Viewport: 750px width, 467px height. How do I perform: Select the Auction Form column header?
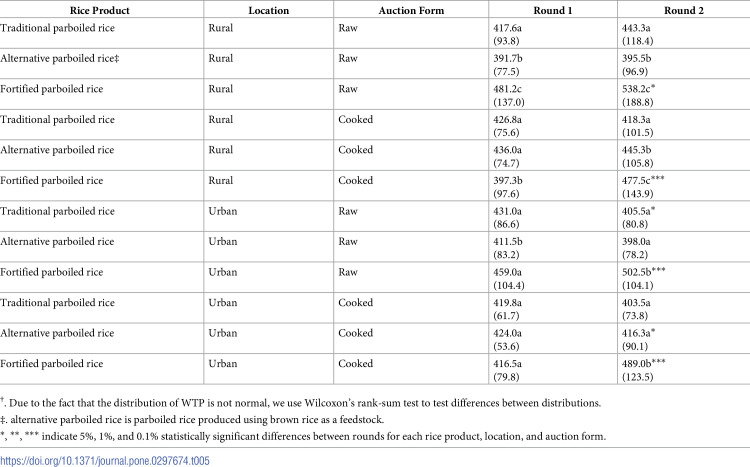(411, 11)
